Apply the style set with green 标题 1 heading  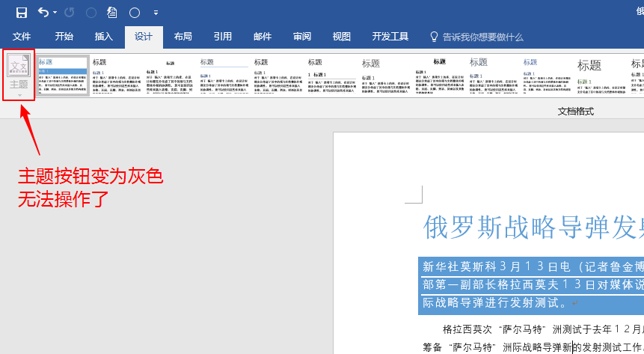601,76
